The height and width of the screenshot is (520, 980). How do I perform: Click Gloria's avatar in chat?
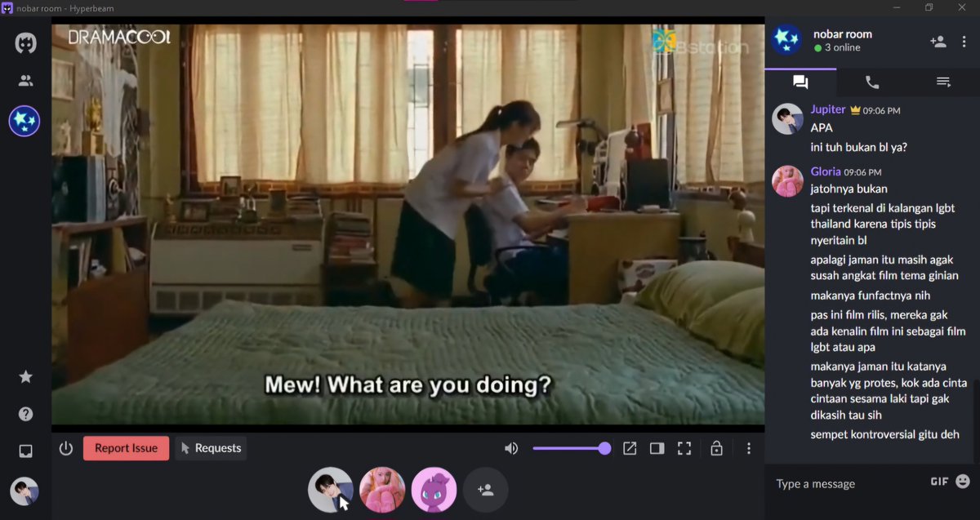(787, 181)
